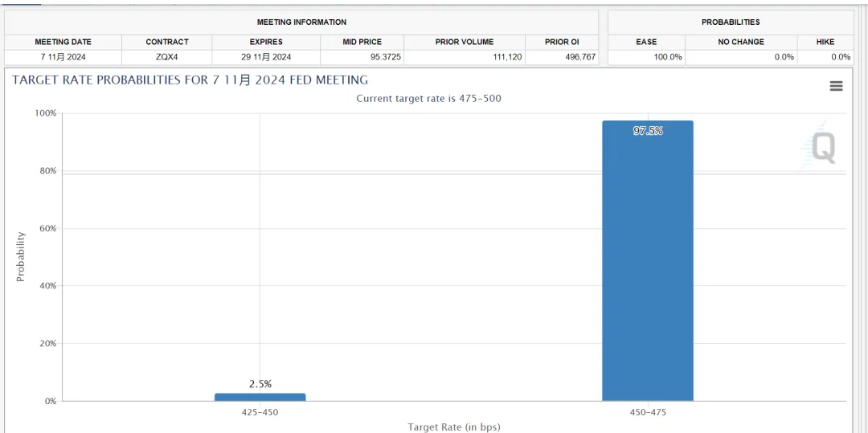Select the 2.5% data label
The height and width of the screenshot is (433, 868).
point(260,384)
